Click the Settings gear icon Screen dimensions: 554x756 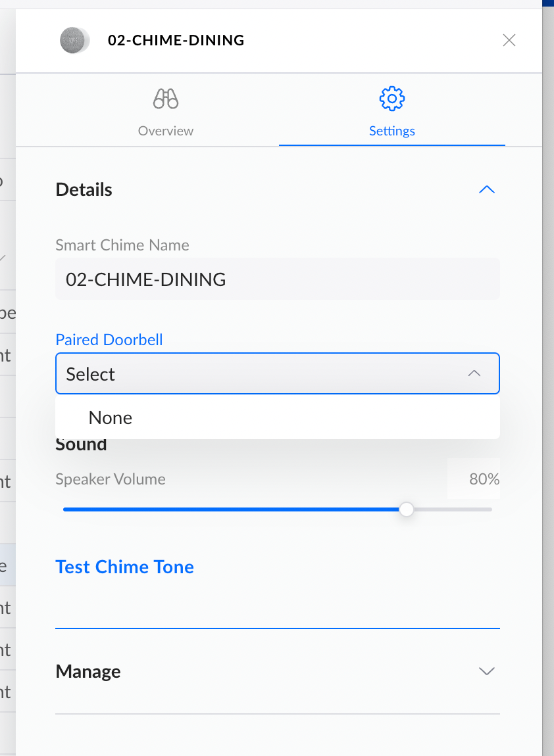pos(392,99)
